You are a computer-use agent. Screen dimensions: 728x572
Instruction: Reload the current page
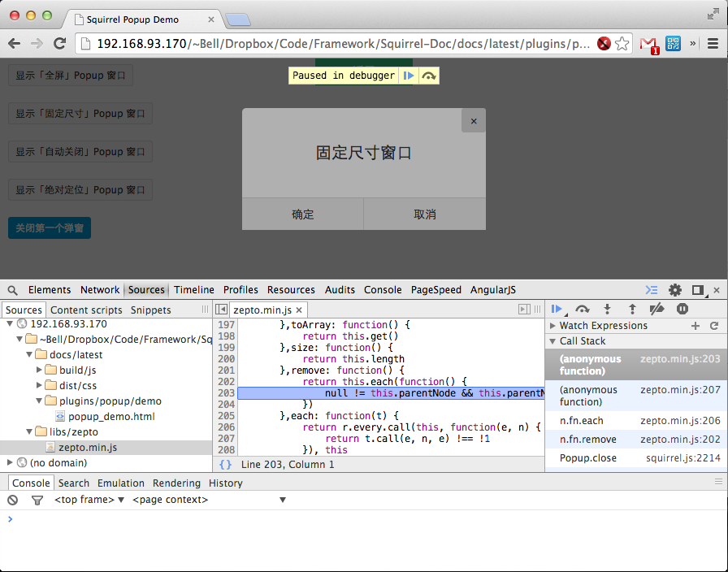(x=59, y=44)
